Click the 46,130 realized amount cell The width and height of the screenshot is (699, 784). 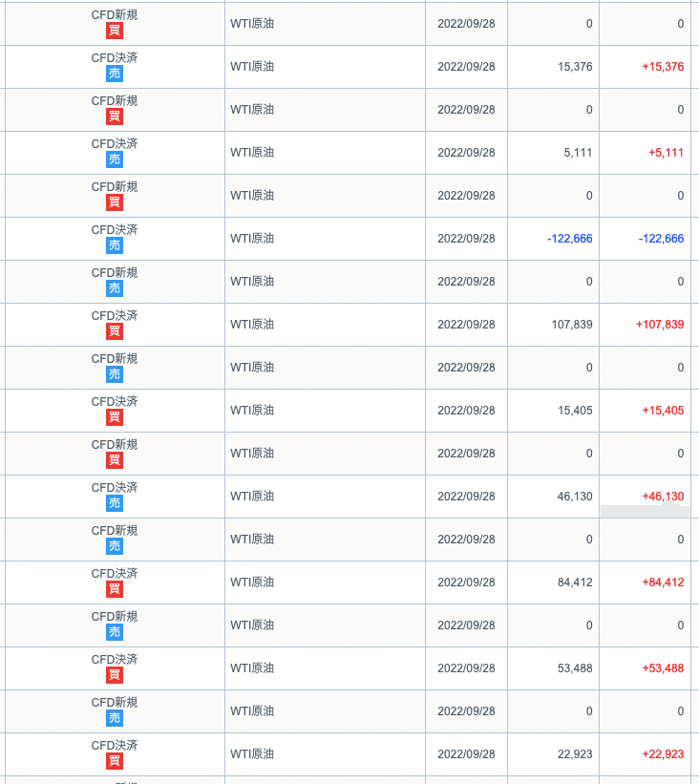(x=573, y=497)
